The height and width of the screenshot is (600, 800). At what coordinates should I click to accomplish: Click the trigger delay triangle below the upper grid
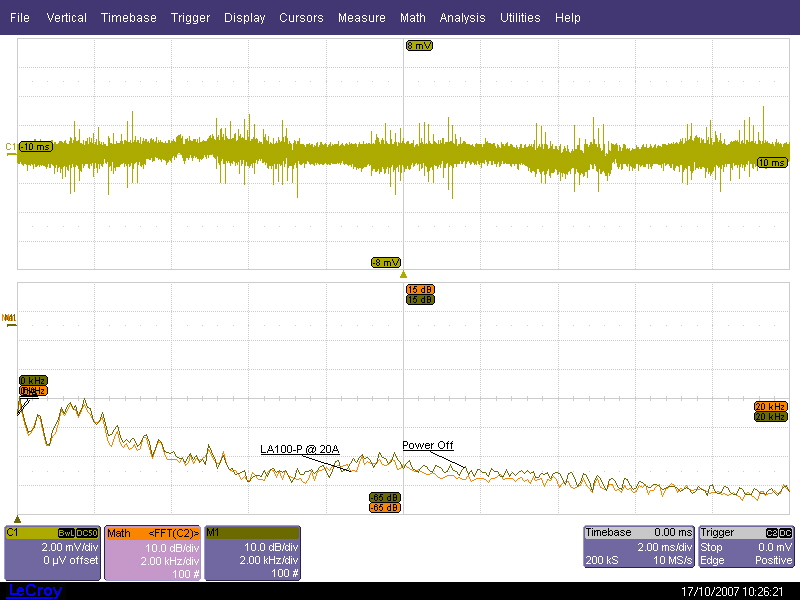point(403,275)
